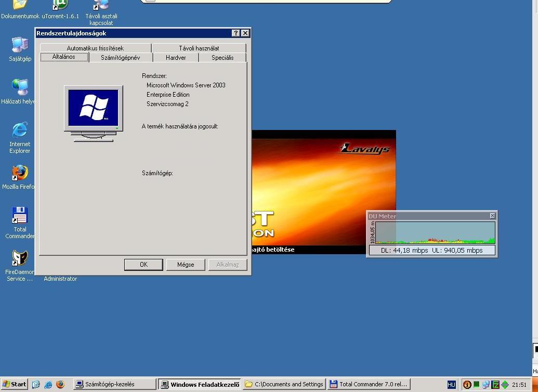Close the DU Meter window

492,216
